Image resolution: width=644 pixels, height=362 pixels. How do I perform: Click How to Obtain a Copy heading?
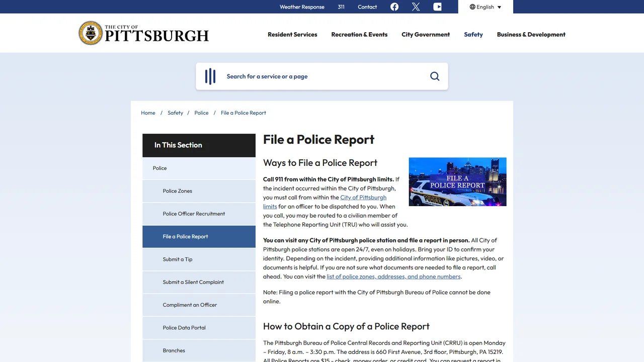click(x=346, y=326)
